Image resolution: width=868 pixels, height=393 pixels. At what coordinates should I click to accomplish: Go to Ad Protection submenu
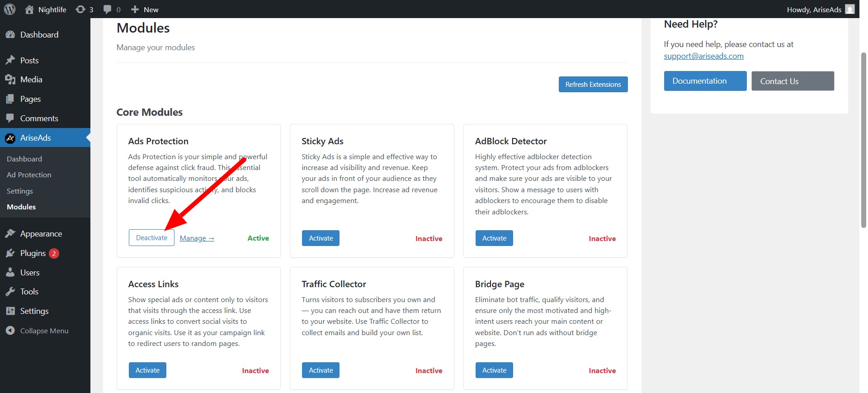click(29, 175)
